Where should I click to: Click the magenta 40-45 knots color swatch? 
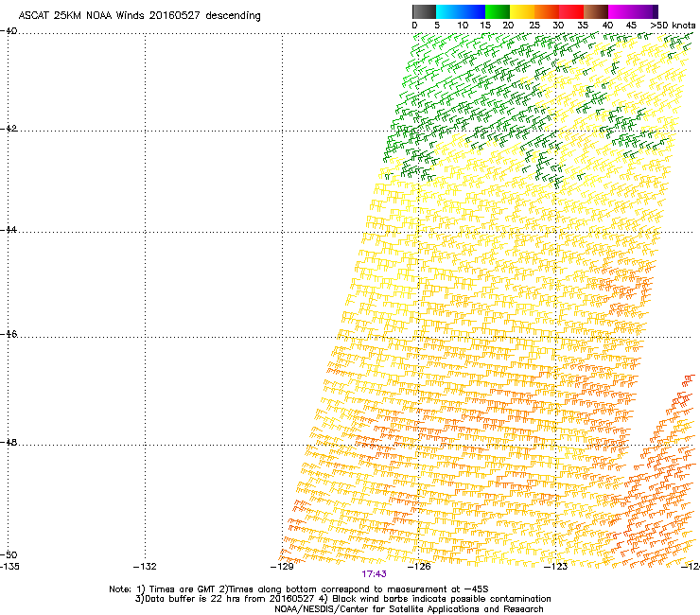click(x=621, y=11)
